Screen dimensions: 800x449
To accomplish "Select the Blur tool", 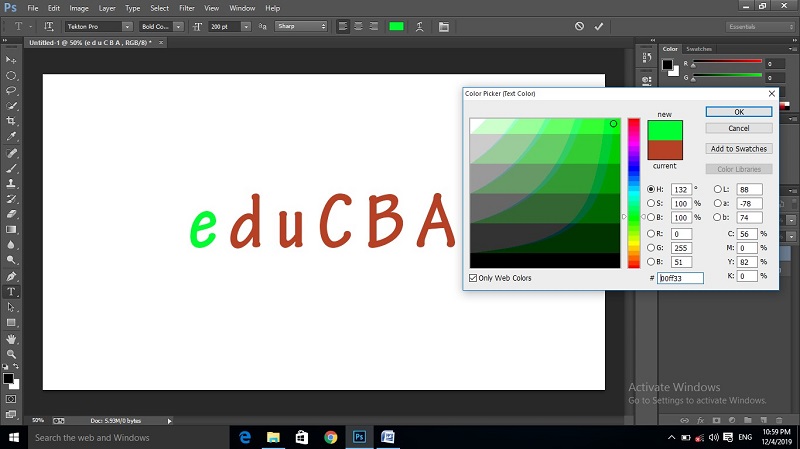I will click(11, 245).
